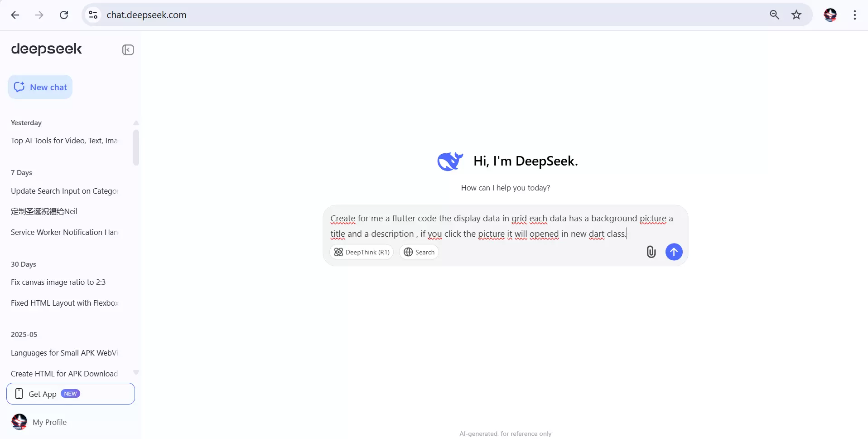This screenshot has width=868, height=439.
Task: Click the DeepSeek whale logo
Action: [x=450, y=161]
